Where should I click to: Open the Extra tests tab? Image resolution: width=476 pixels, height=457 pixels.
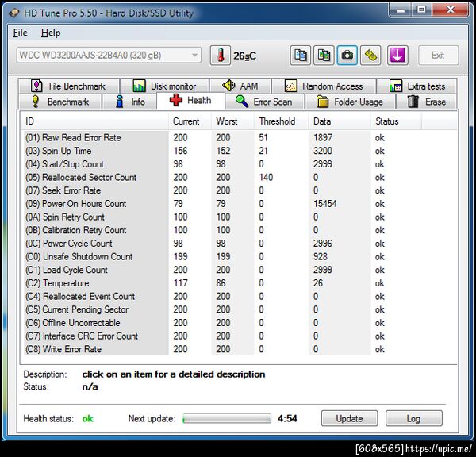pyautogui.click(x=416, y=86)
